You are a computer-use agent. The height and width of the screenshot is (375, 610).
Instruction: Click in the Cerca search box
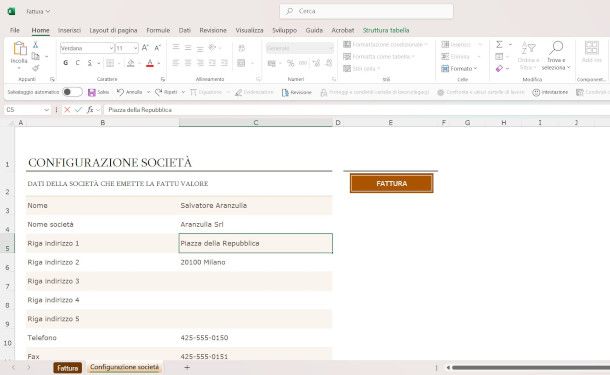point(366,11)
